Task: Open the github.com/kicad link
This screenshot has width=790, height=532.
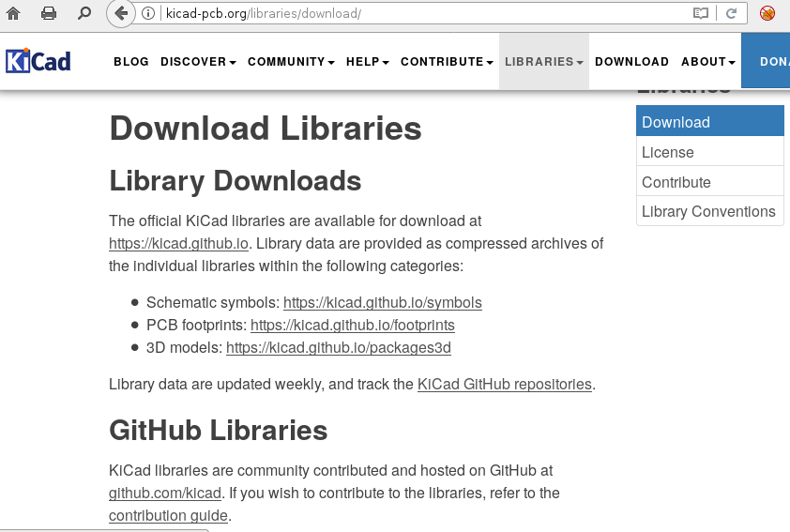Action: (165, 494)
